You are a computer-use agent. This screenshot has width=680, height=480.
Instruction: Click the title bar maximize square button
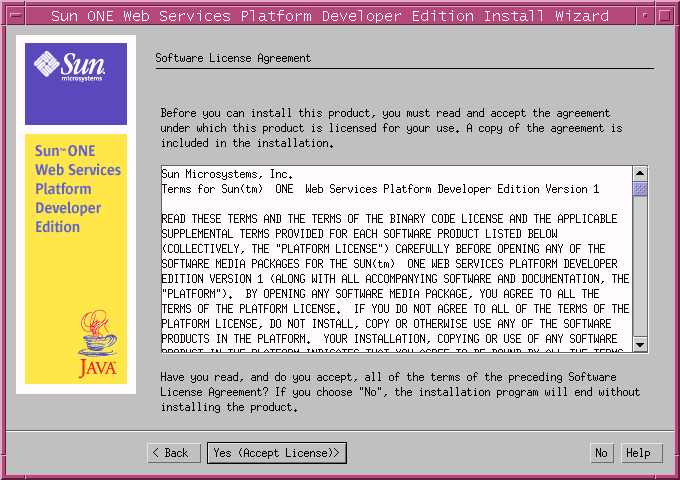664,16
